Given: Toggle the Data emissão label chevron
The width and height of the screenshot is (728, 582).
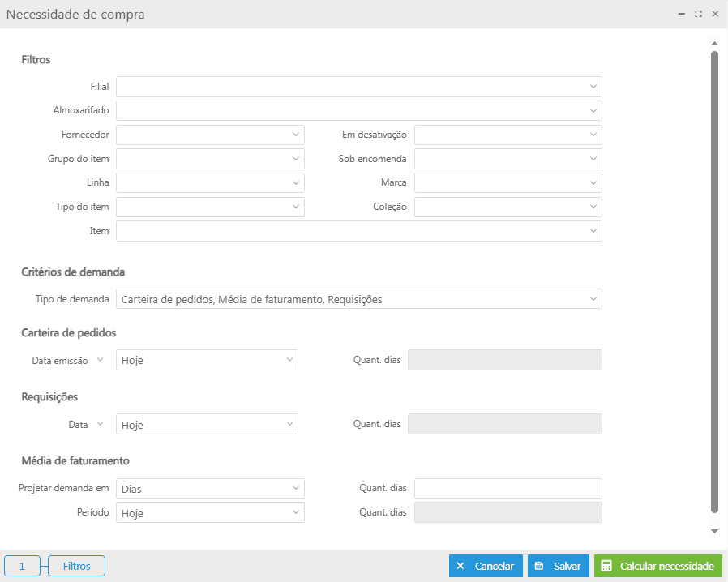Looking at the screenshot, I should [x=101, y=359].
